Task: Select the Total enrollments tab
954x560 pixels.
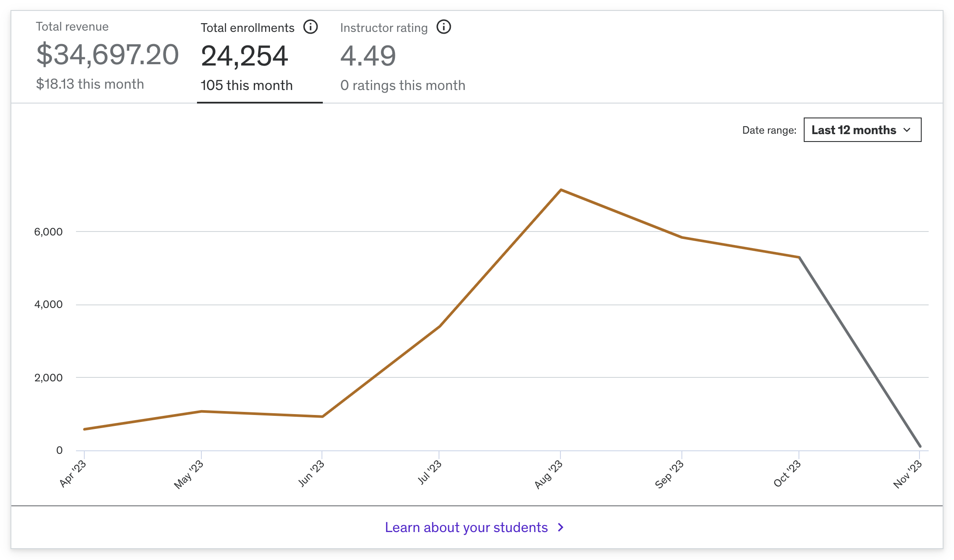Action: click(260, 58)
